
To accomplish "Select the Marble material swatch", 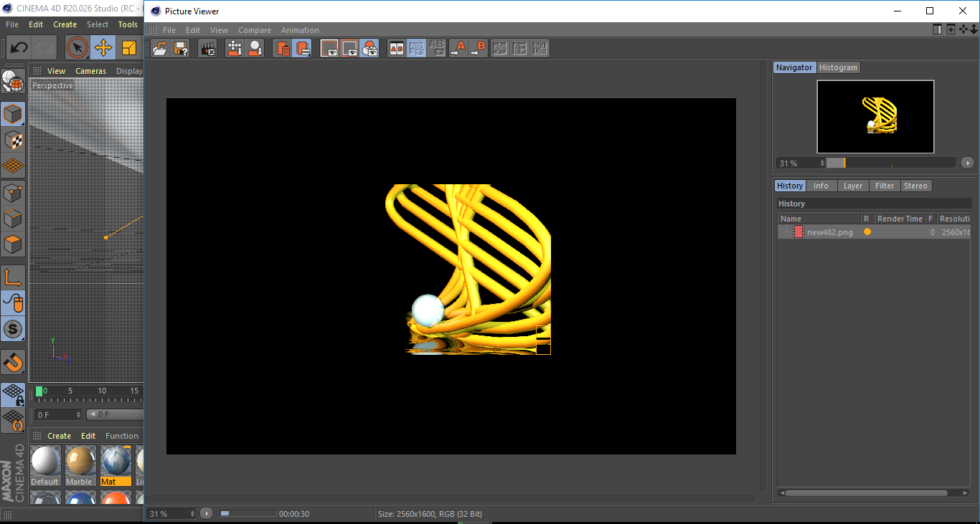I will pos(80,465).
